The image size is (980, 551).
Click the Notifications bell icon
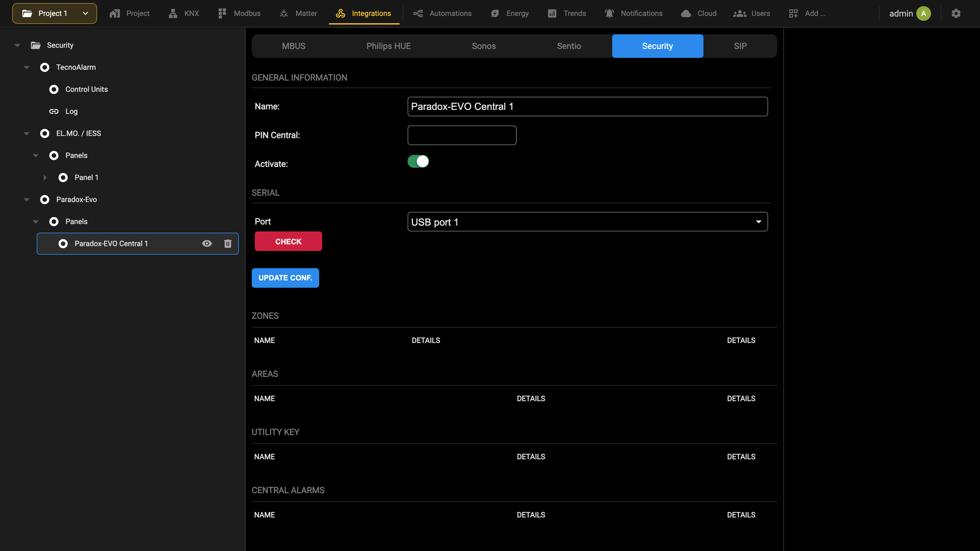point(609,14)
